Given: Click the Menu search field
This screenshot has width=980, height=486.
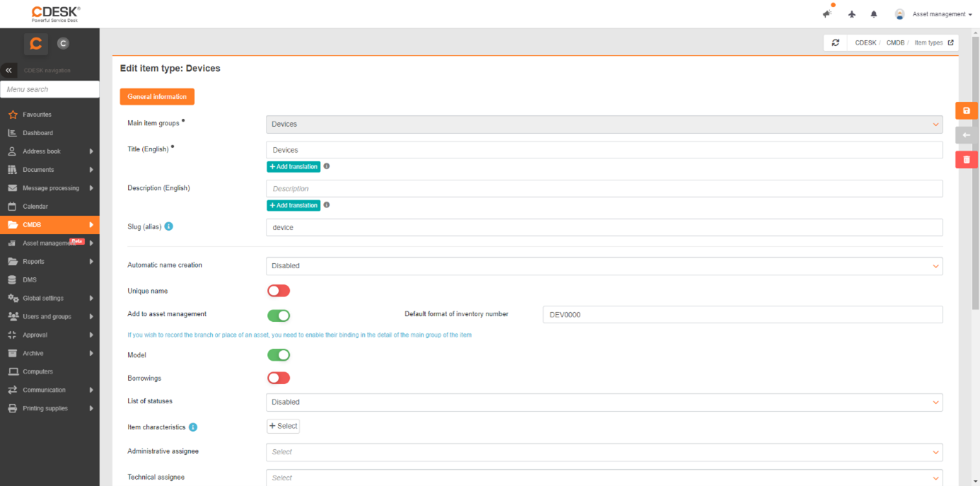Looking at the screenshot, I should (x=49, y=89).
